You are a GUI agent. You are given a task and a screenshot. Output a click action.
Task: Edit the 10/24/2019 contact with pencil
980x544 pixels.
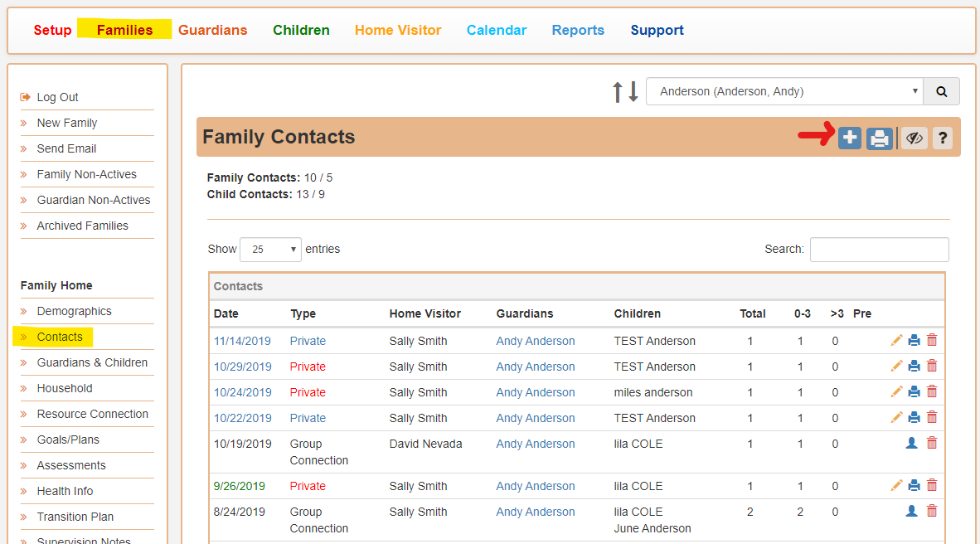(x=896, y=391)
